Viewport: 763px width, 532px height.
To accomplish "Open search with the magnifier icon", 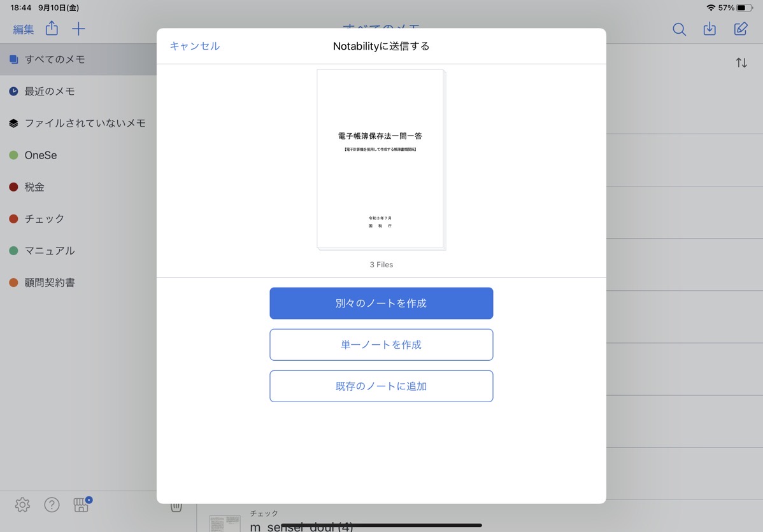I will pyautogui.click(x=680, y=29).
